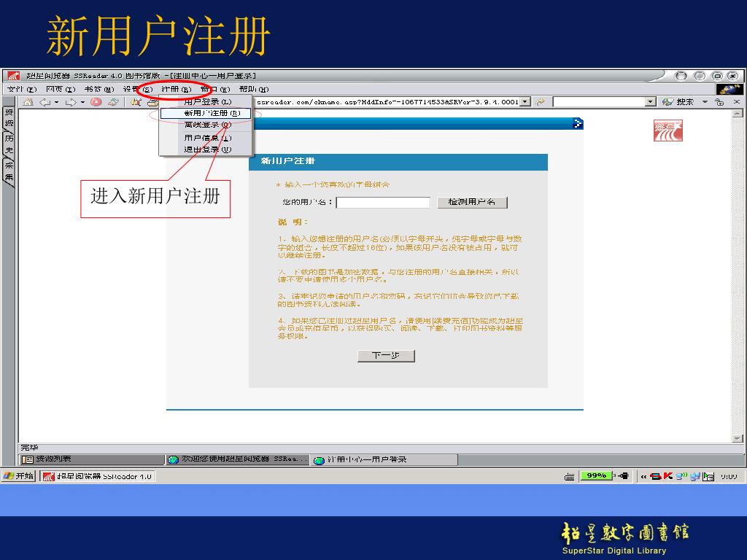
Task: Click the red K antivirus tray icon
Action: [x=668, y=475]
